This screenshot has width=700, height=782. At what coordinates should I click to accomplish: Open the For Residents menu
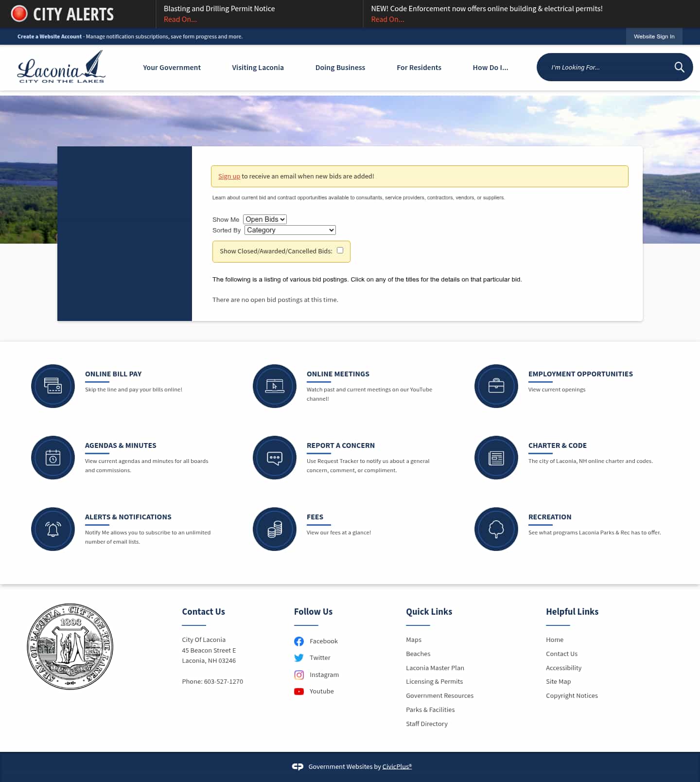pyautogui.click(x=419, y=68)
